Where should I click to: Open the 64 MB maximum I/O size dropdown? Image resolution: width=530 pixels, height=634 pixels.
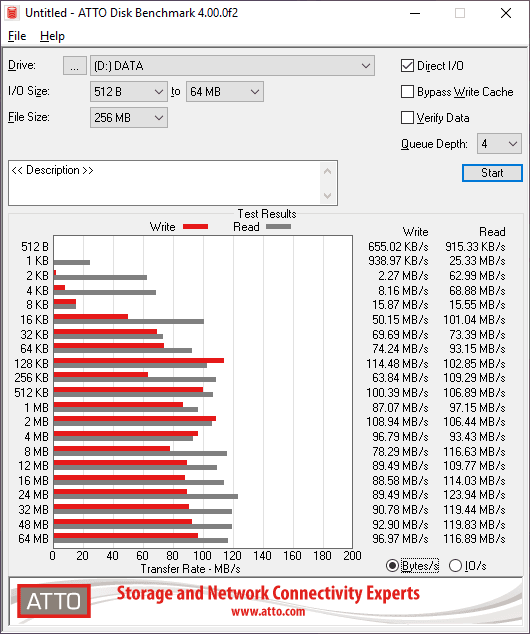tap(225, 92)
